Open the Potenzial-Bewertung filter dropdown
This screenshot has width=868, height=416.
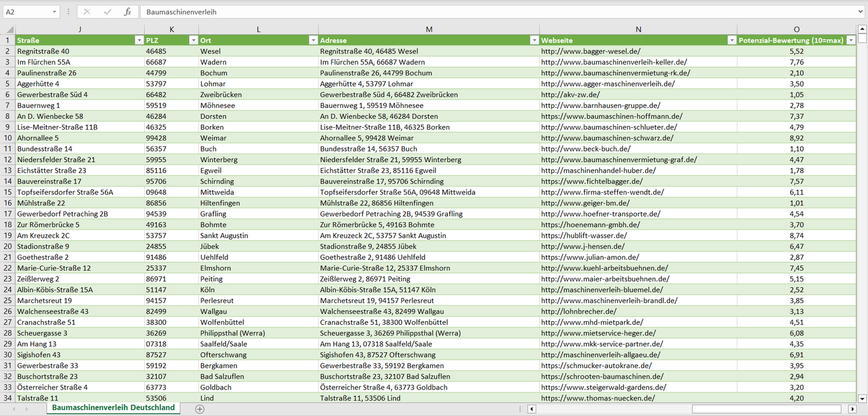pyautogui.click(x=851, y=40)
